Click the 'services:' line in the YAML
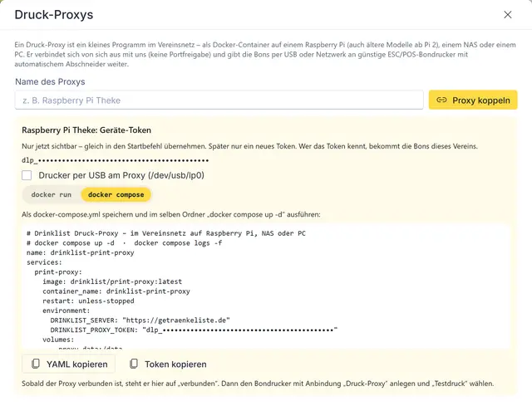532x406 pixels. coord(44,262)
